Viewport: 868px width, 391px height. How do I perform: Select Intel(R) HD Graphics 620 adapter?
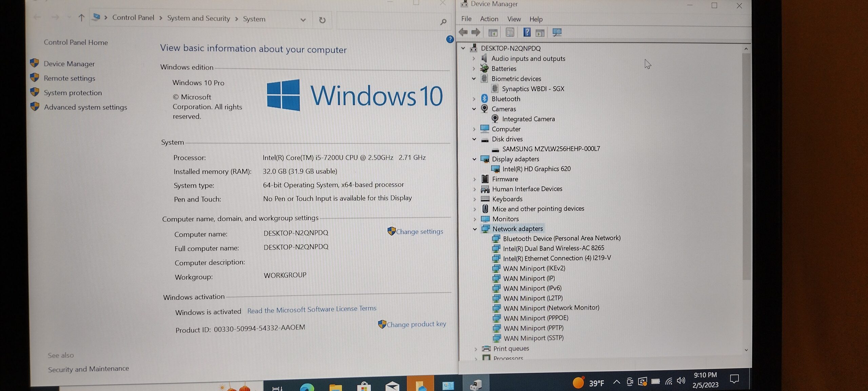click(536, 169)
